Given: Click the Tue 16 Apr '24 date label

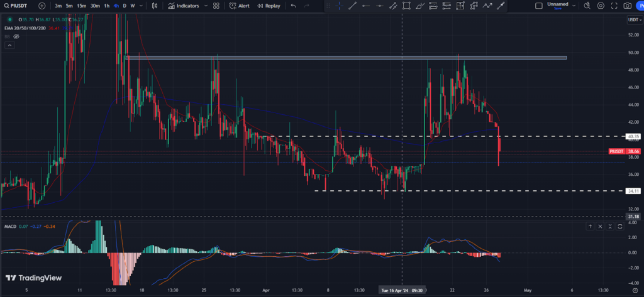Looking at the screenshot, I should 401,290.
